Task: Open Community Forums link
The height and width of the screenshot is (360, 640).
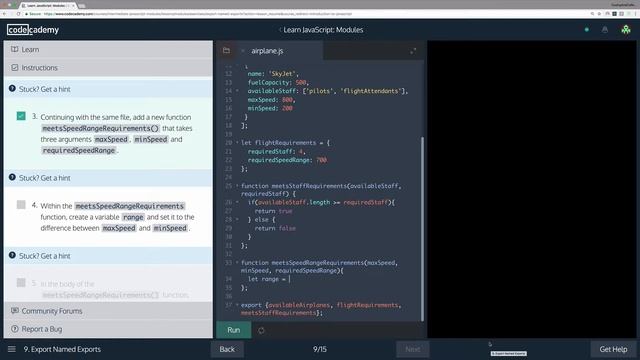Action: pos(52,311)
